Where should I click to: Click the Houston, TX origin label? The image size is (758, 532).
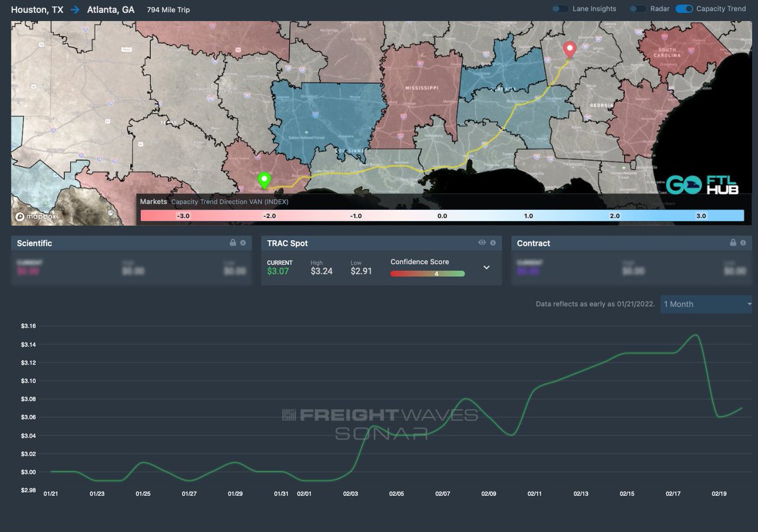point(37,10)
